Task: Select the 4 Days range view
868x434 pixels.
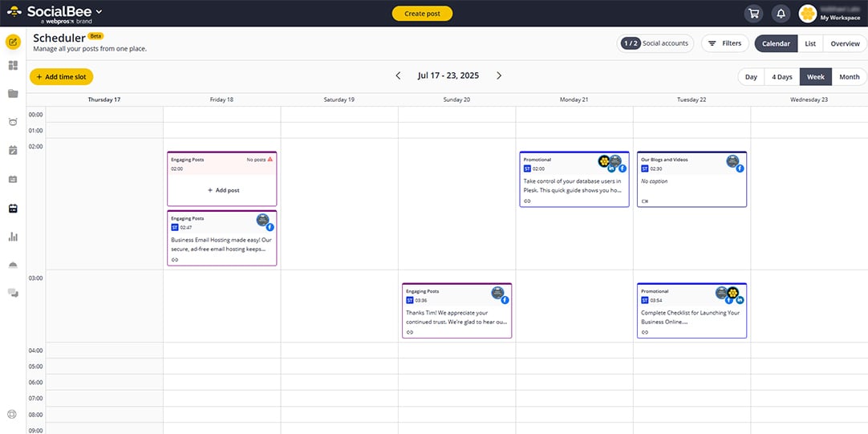Action: pos(782,77)
